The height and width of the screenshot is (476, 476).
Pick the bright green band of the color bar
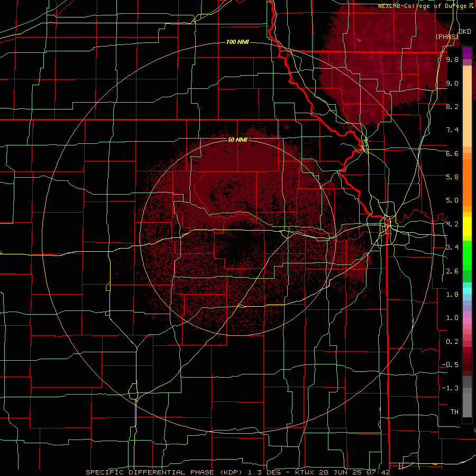point(467,255)
